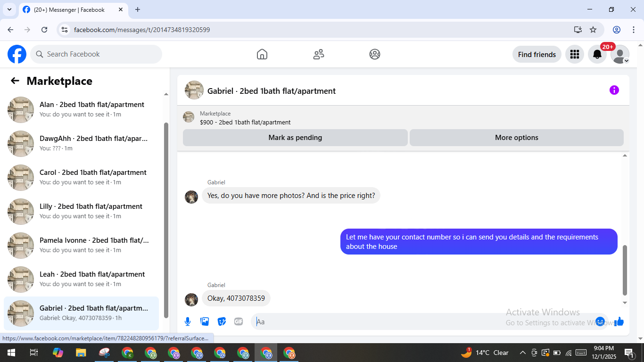View site information icon in address bar
The width and height of the screenshot is (644, 362).
(65, 30)
